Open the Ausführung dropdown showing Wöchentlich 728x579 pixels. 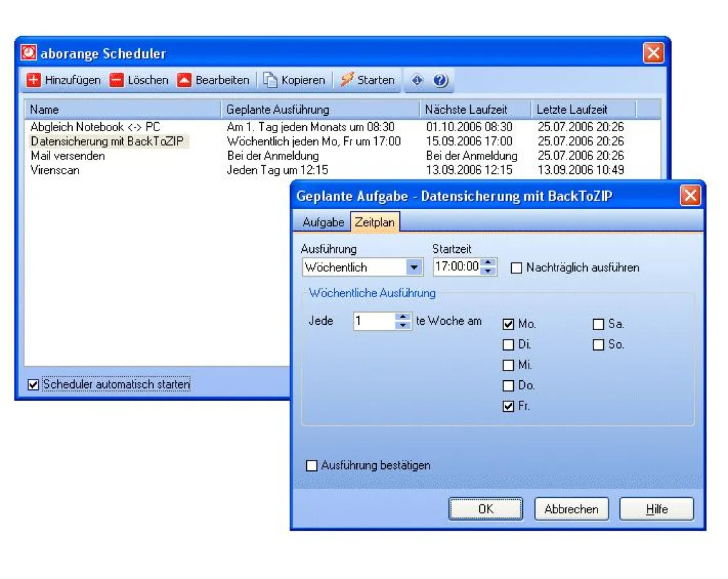point(415,267)
